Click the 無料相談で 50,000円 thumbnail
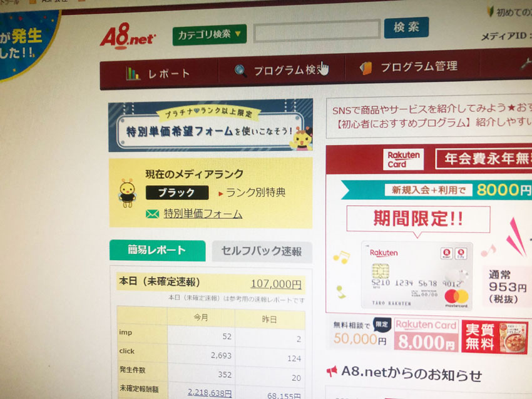 click(x=361, y=334)
